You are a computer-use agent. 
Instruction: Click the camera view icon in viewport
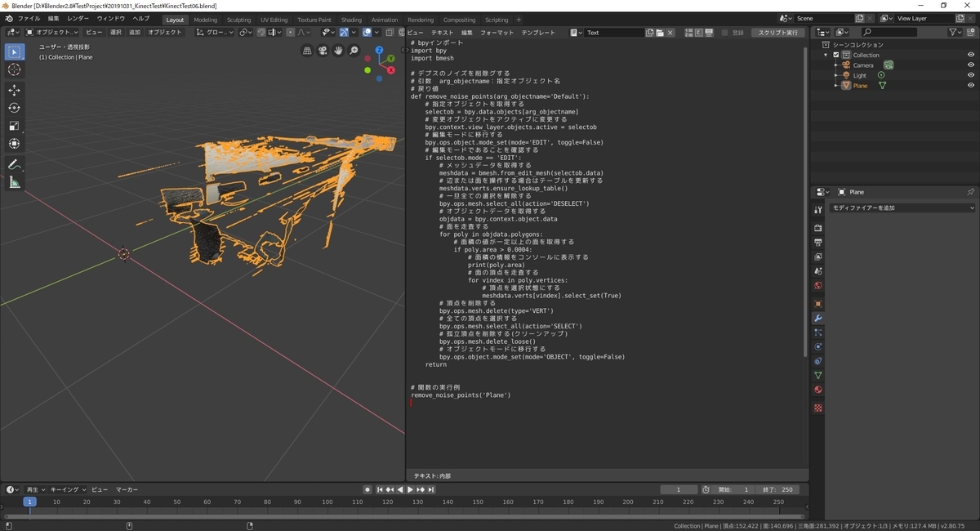pyautogui.click(x=323, y=51)
